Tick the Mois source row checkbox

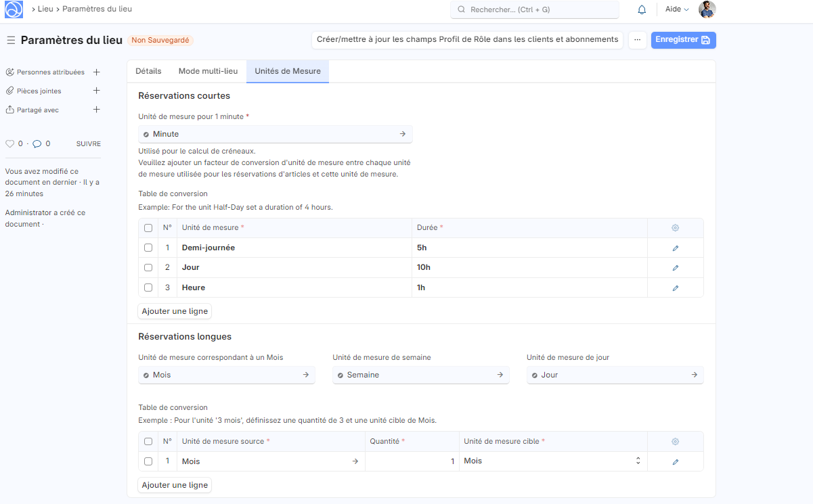148,461
